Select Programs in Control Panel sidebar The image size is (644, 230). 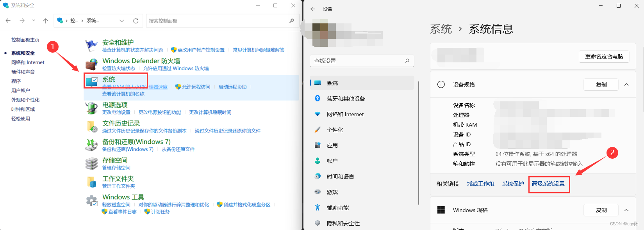(x=16, y=81)
